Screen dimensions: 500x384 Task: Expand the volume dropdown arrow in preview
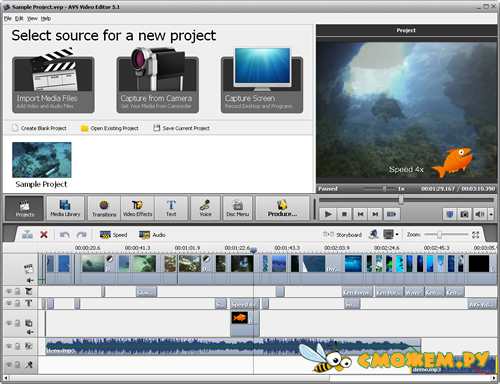(x=491, y=214)
